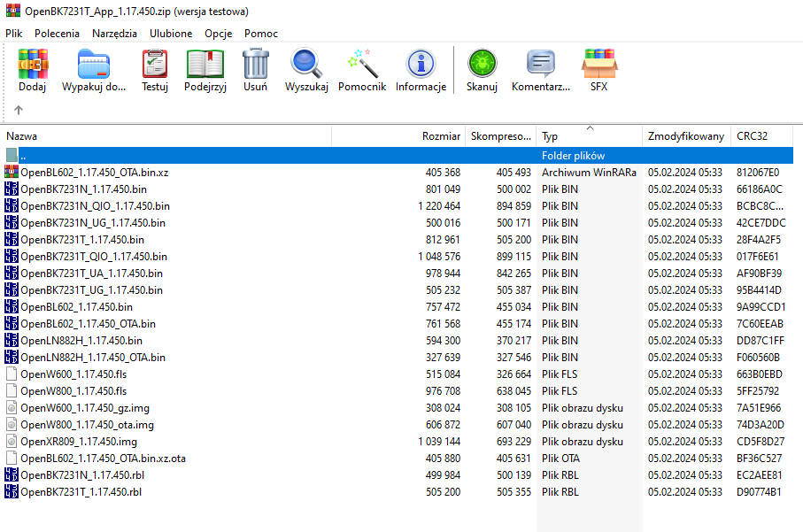Click compressed size 899 115
Image resolution: width=803 pixels, height=532 pixels.
click(x=513, y=257)
